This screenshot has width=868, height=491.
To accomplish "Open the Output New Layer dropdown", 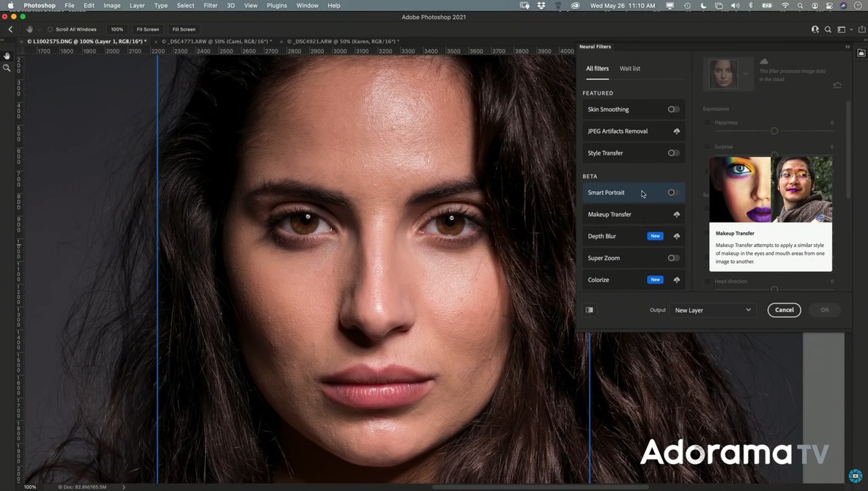I will (713, 310).
